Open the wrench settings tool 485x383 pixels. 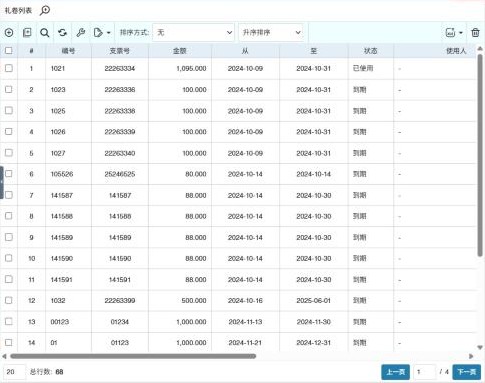[x=81, y=32]
